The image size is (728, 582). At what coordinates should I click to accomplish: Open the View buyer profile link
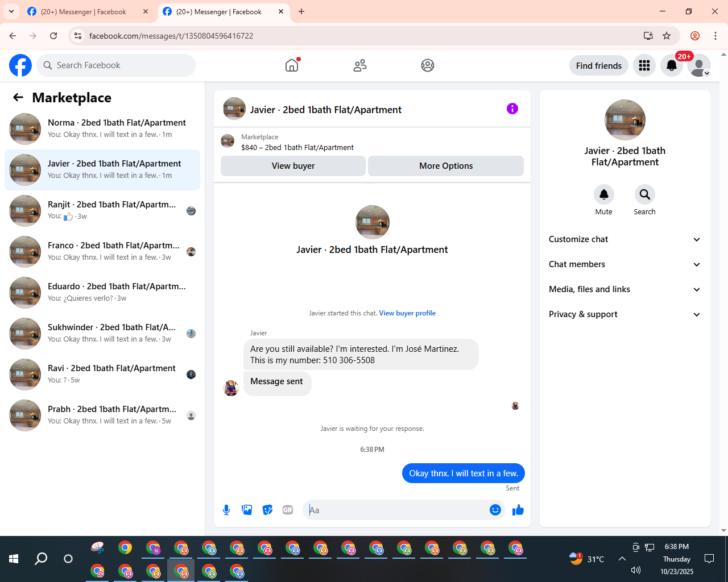[x=407, y=313]
